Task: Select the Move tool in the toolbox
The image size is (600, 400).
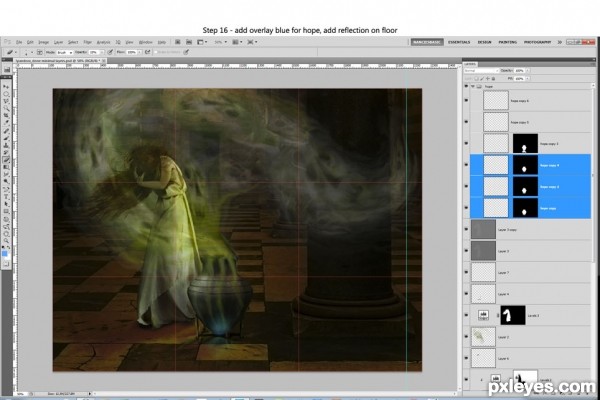Action: pyautogui.click(x=7, y=87)
